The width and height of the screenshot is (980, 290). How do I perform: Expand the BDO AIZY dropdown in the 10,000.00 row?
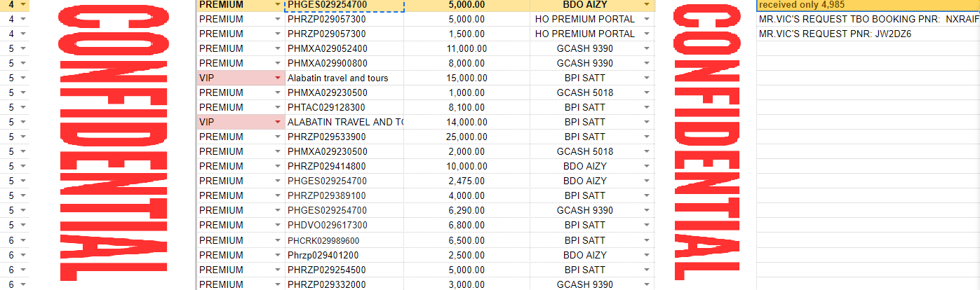(x=646, y=166)
